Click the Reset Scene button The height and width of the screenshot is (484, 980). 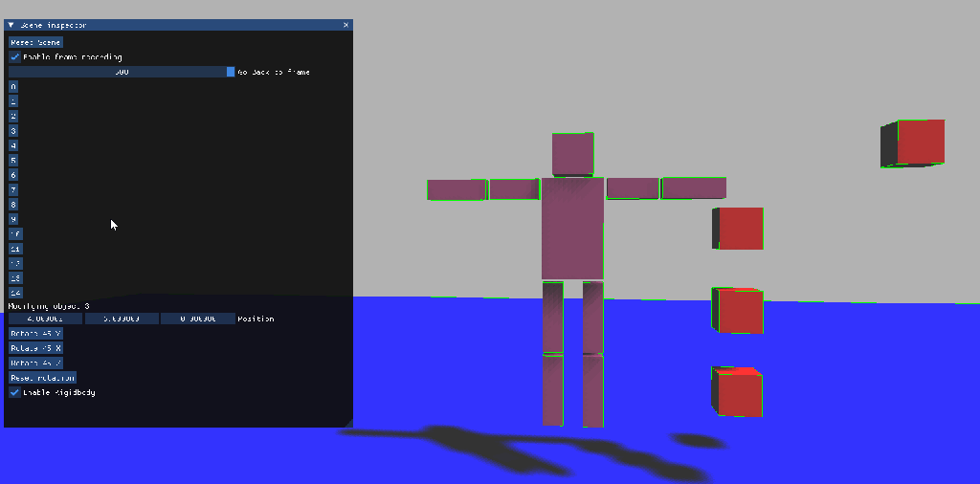[x=35, y=42]
